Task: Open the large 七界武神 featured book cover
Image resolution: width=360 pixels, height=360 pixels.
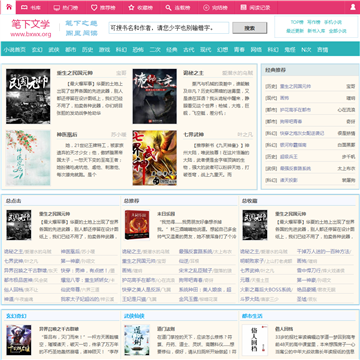Action: (155, 158)
